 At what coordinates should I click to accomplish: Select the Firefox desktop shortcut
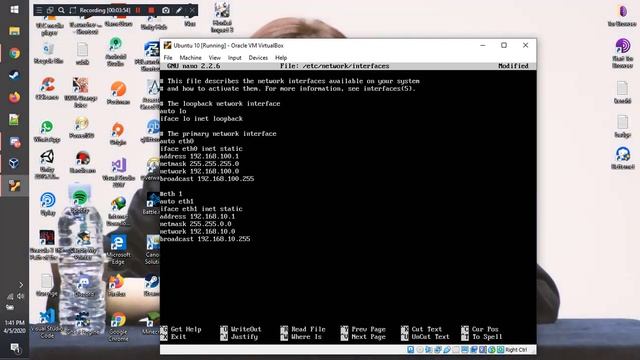pyautogui.click(x=116, y=285)
